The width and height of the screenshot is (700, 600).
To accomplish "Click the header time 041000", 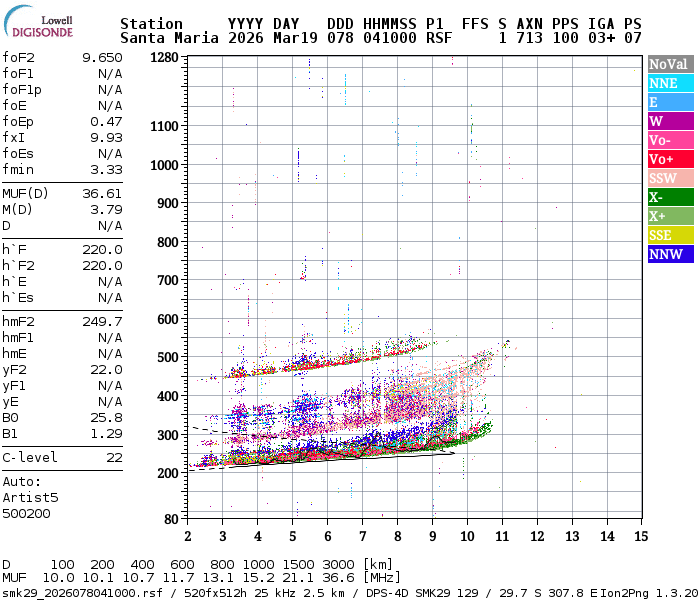I will pos(390,38).
